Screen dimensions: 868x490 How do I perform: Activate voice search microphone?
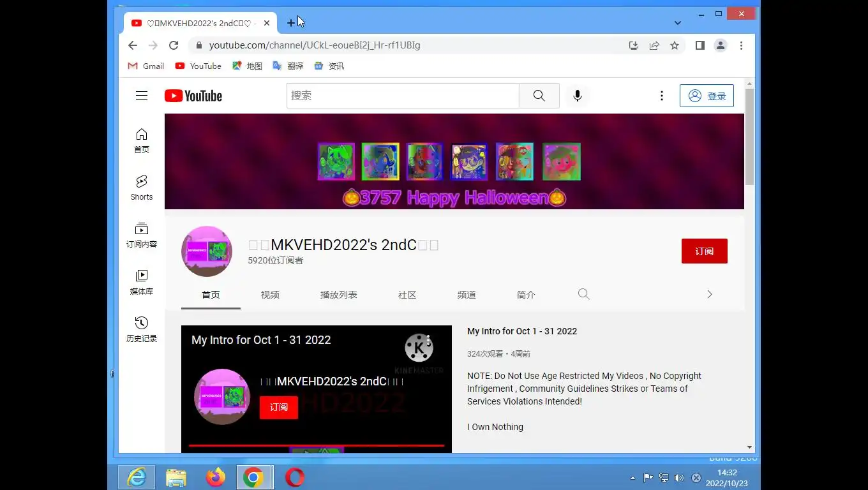tap(578, 96)
